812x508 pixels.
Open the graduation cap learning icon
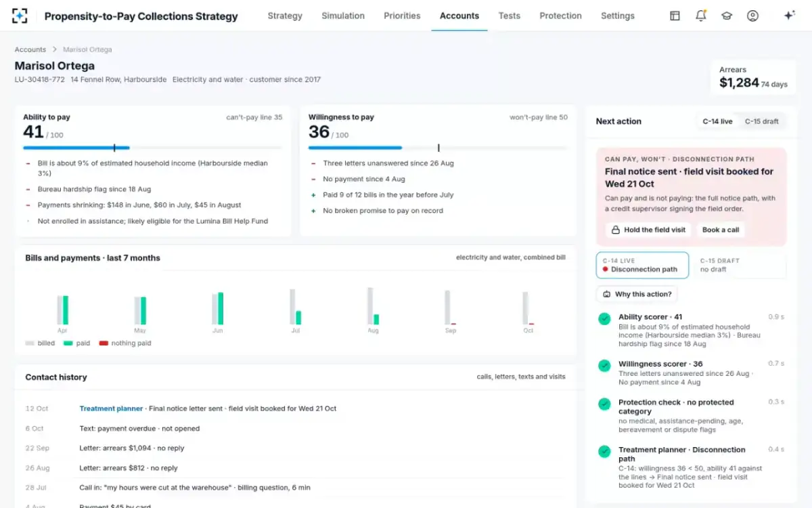coord(727,16)
